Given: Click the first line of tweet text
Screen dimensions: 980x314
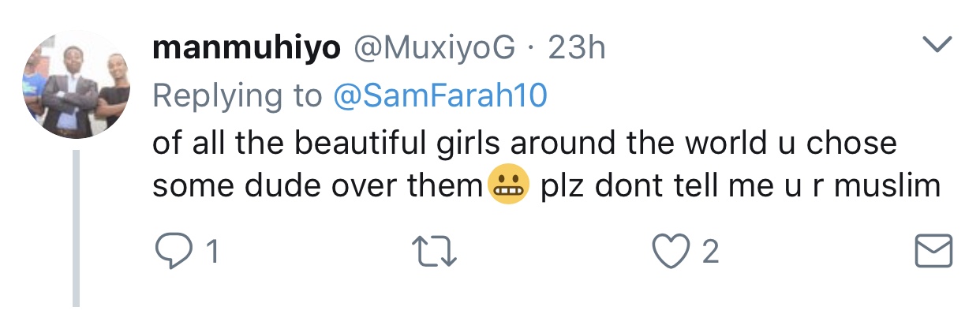Looking at the screenshot, I should click(x=524, y=142).
